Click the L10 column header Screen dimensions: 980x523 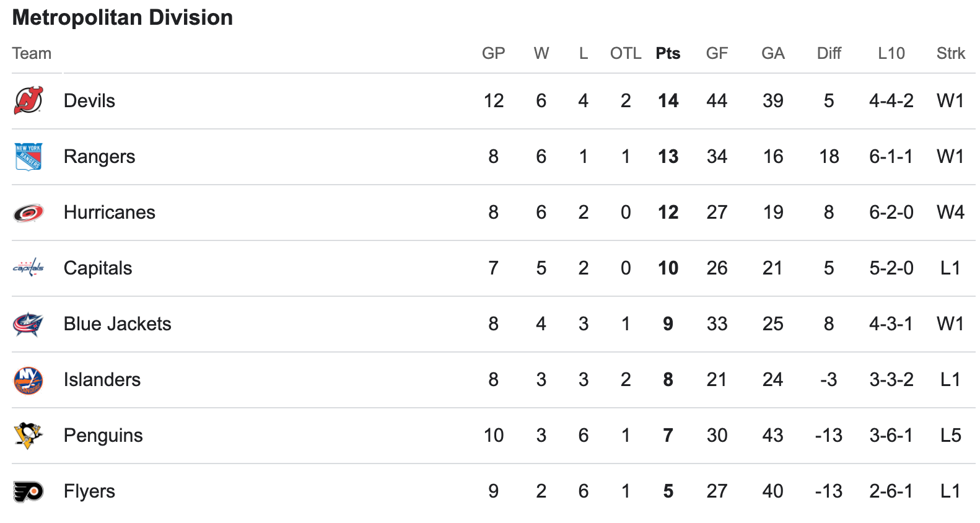891,53
